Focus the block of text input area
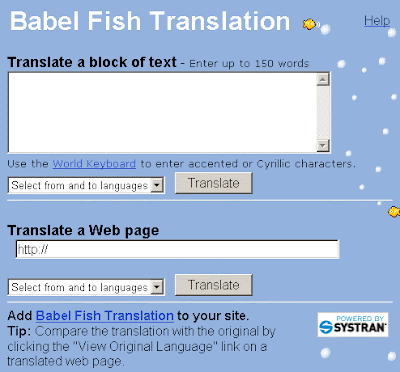Screen dimensions: 400x372 (x=162, y=112)
